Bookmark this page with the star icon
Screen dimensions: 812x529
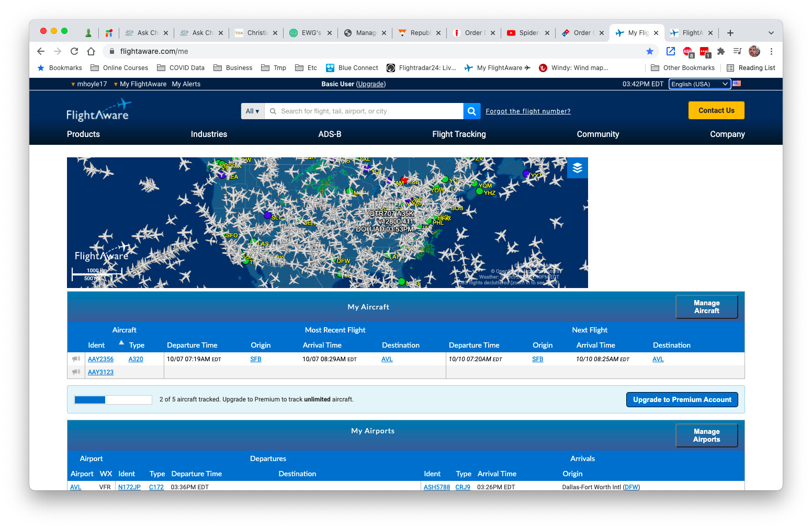[650, 51]
